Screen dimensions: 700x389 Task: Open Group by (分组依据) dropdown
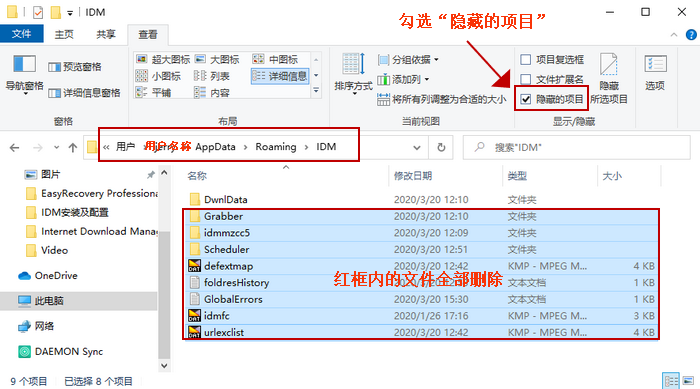[x=408, y=59]
